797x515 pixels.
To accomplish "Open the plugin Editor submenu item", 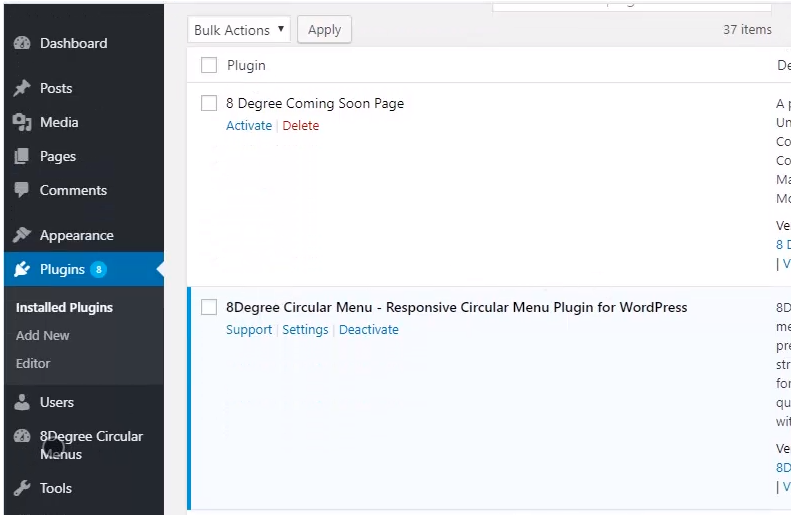I will coord(33,363).
